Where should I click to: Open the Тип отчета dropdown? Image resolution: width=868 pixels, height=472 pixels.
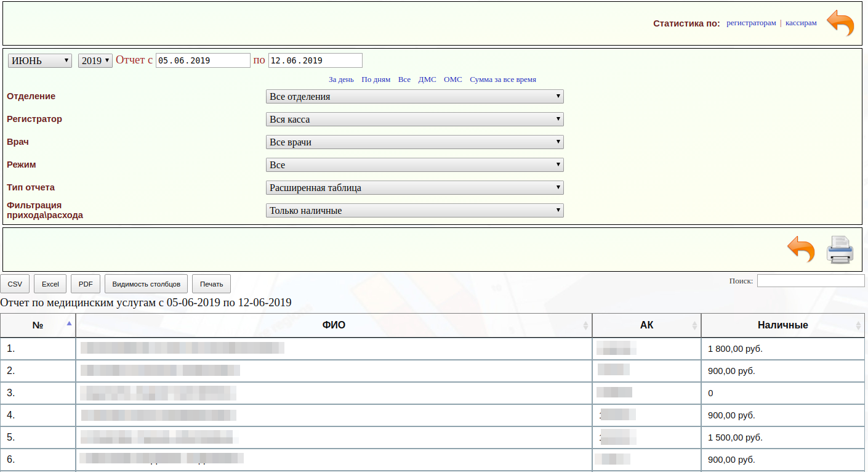point(414,188)
